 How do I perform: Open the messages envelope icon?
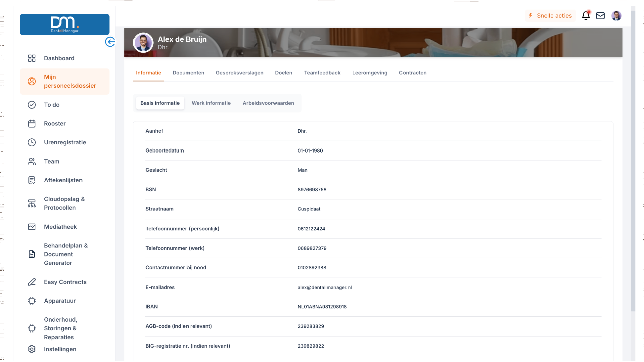click(601, 16)
